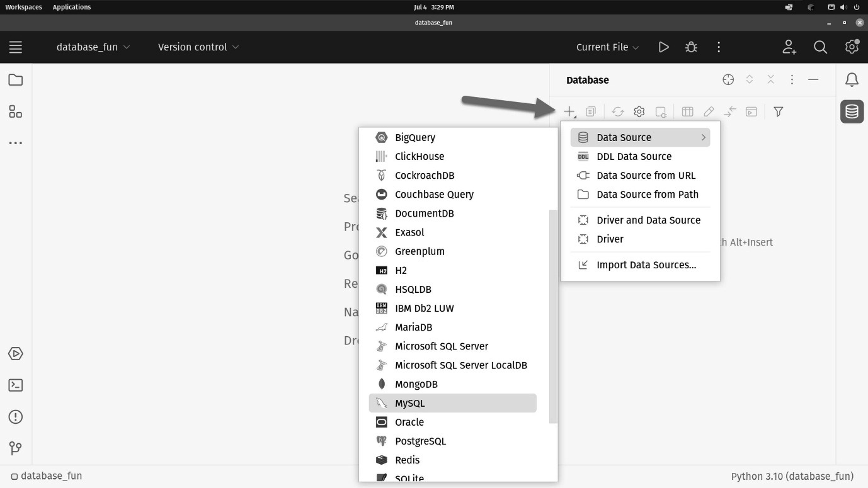Pick MariaDB from the list
Screen dimensions: 868x488
tap(453, 327)
